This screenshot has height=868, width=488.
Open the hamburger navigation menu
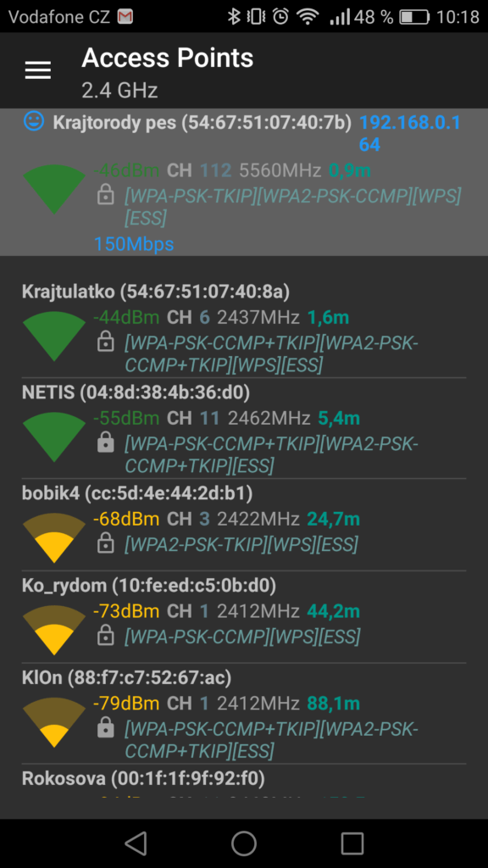[x=38, y=70]
